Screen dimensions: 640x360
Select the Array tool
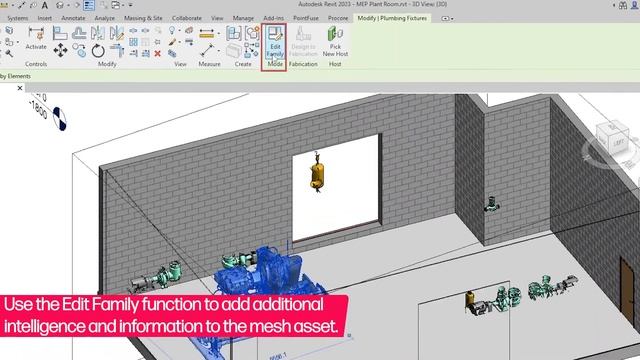pyautogui.click(x=133, y=42)
